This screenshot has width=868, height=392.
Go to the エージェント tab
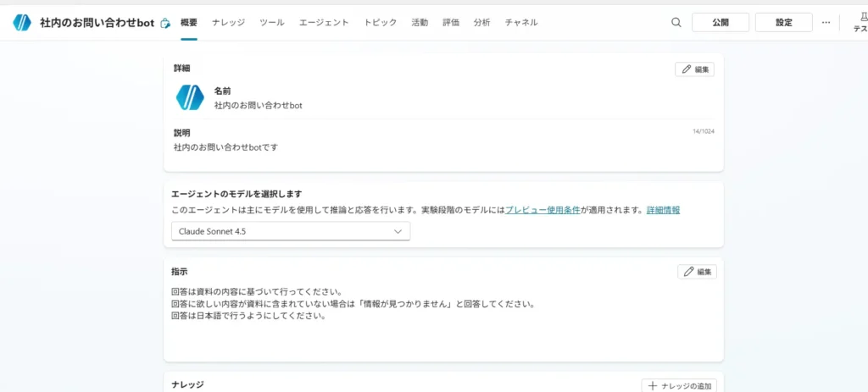pyautogui.click(x=324, y=23)
